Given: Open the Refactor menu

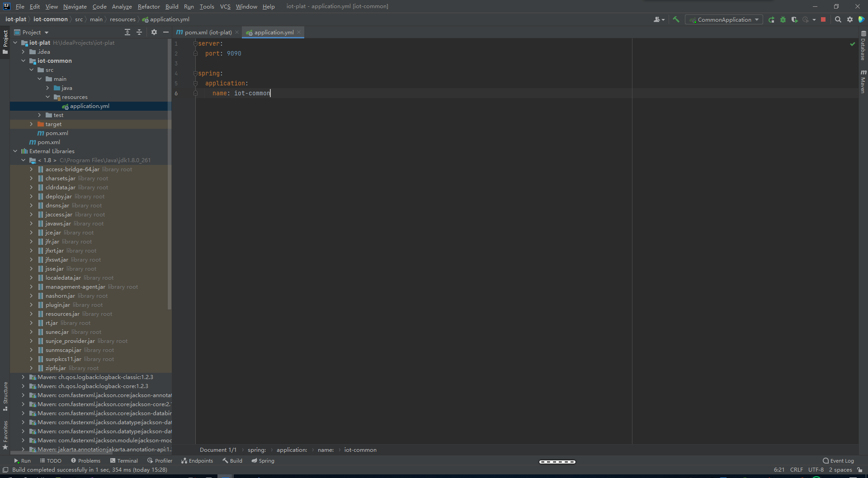Looking at the screenshot, I should (x=149, y=6).
